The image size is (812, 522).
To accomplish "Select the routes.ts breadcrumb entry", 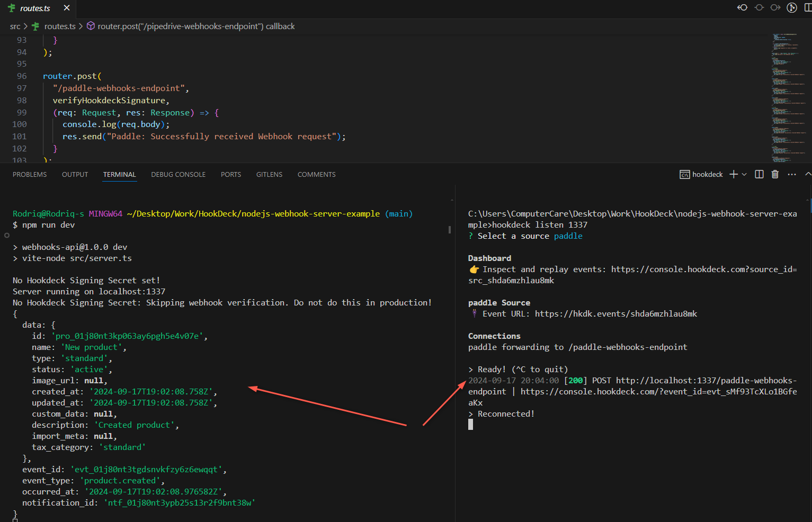I will pyautogui.click(x=60, y=25).
